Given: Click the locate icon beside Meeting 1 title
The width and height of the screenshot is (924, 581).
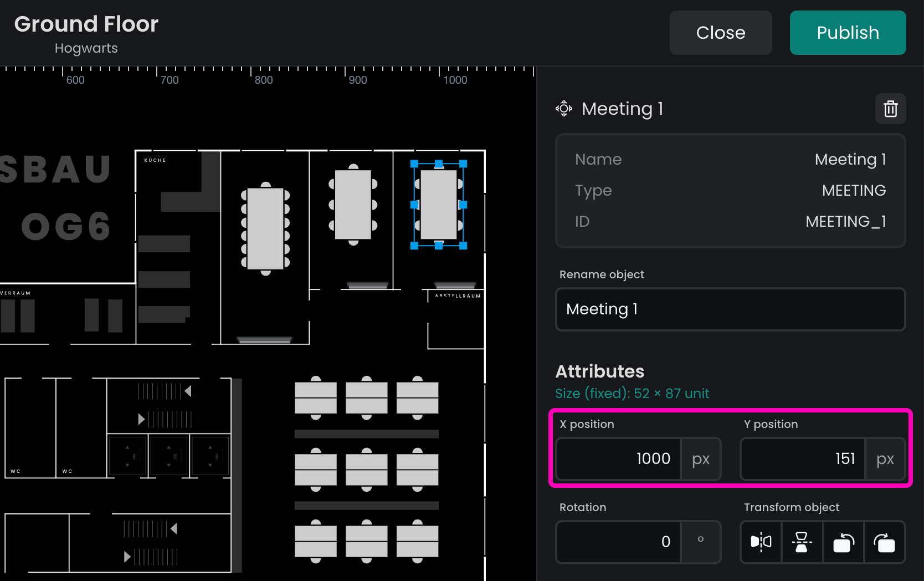Looking at the screenshot, I should coord(564,109).
